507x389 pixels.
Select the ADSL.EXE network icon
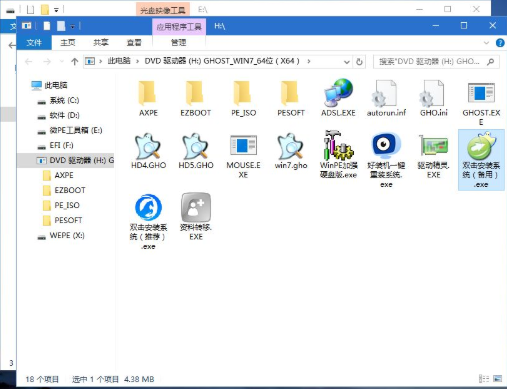(338, 92)
